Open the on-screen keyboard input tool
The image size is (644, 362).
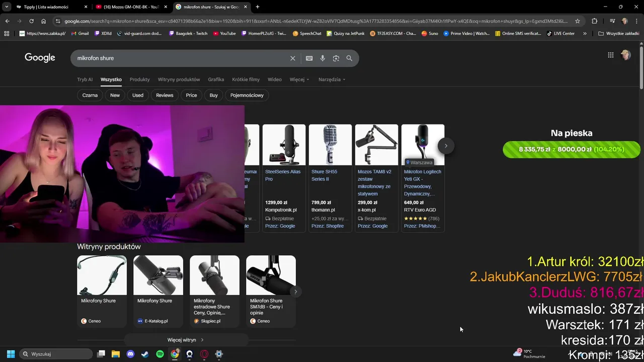point(309,58)
